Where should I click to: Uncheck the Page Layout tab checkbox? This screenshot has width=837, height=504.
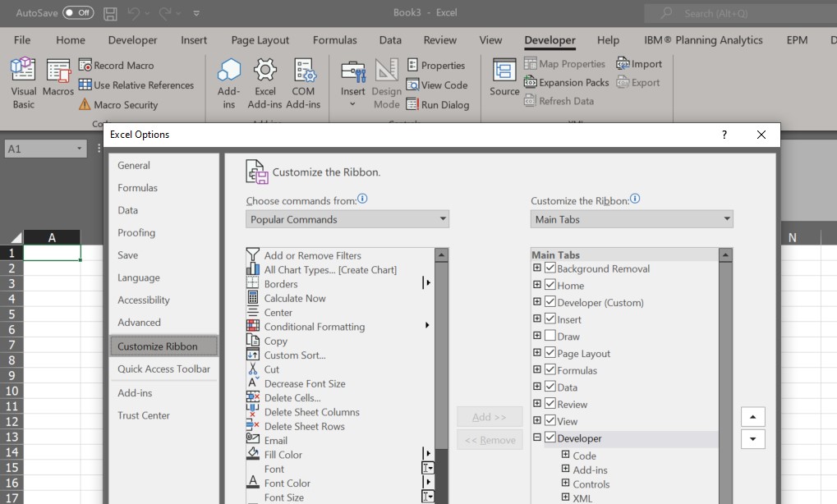click(548, 353)
